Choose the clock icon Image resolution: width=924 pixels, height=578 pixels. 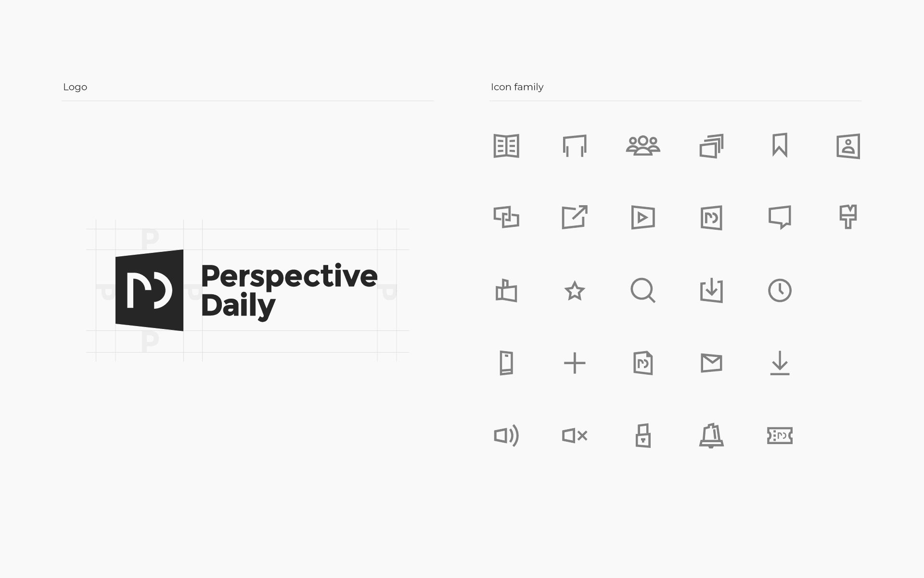click(x=780, y=290)
